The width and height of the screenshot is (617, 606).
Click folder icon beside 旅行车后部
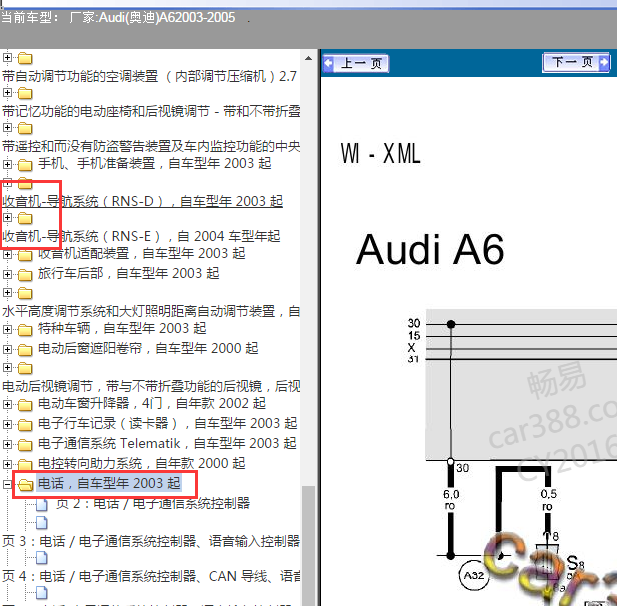point(25,275)
